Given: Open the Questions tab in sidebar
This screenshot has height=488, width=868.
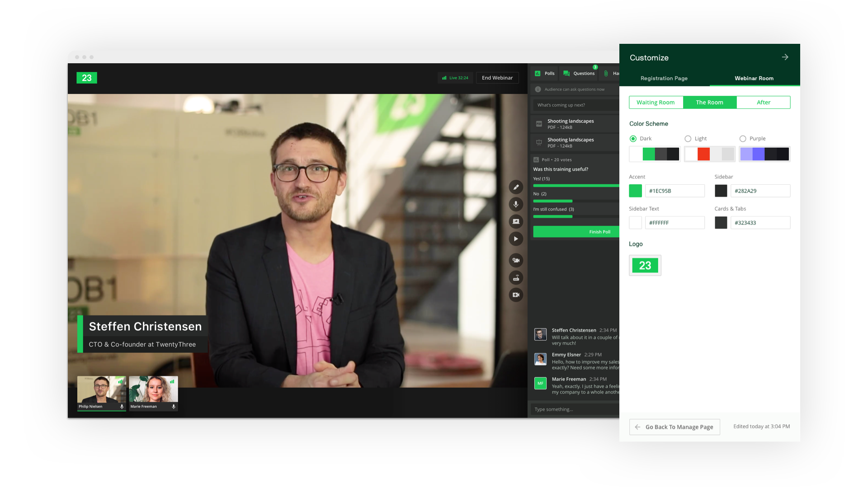Looking at the screenshot, I should 579,73.
